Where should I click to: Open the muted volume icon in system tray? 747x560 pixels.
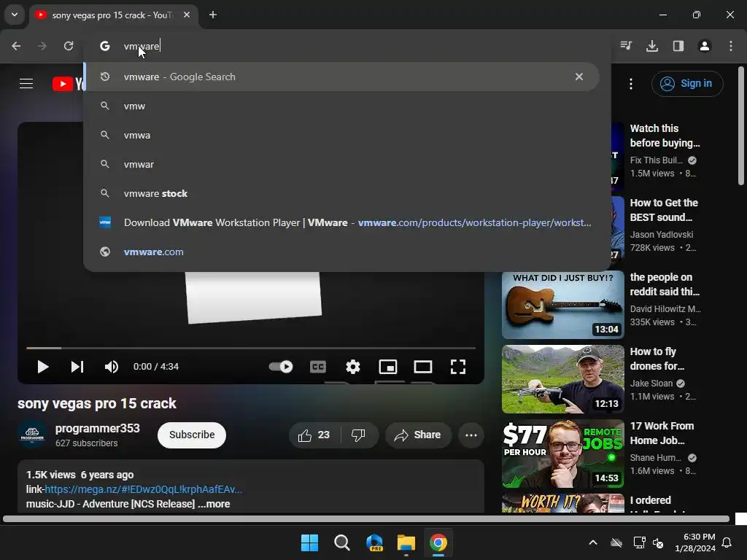click(x=659, y=542)
